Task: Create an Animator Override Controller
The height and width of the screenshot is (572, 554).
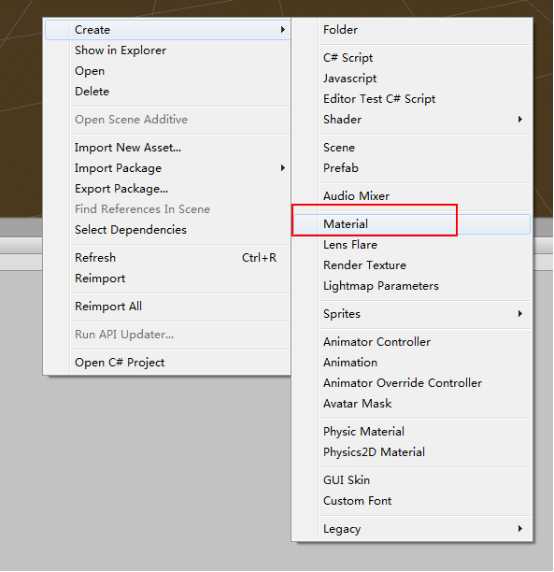Action: pyautogui.click(x=412, y=383)
